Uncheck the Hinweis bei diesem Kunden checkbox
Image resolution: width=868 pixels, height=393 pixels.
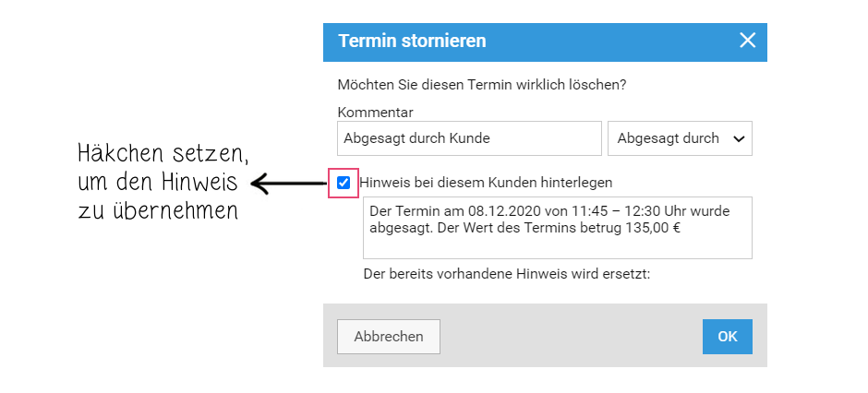point(344,183)
